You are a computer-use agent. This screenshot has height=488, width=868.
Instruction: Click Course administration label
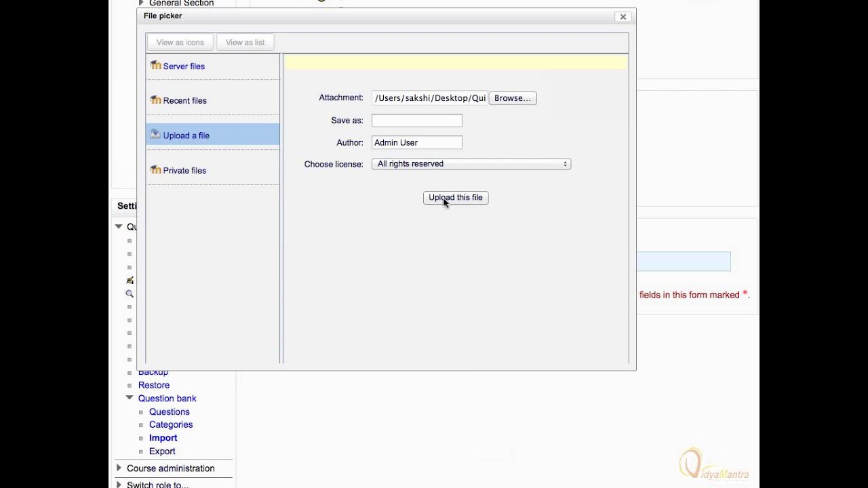coord(171,468)
